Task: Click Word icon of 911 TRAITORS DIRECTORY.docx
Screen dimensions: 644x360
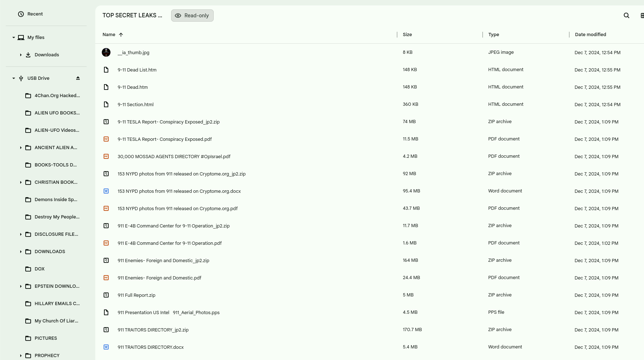Action: tap(106, 347)
